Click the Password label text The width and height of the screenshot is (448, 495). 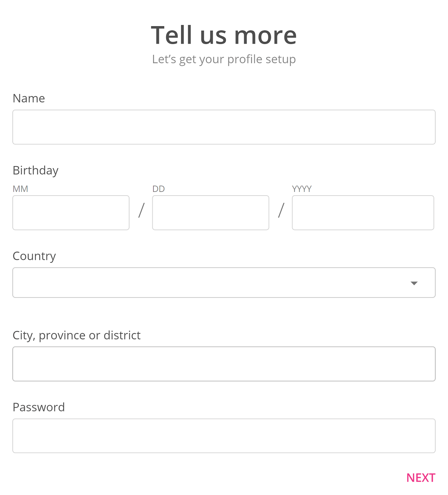39,407
